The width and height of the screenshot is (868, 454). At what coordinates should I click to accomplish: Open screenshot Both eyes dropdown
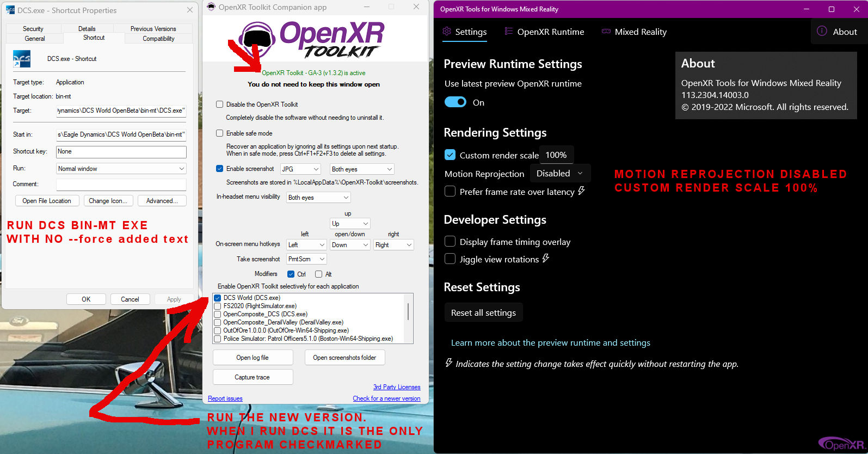click(x=362, y=169)
